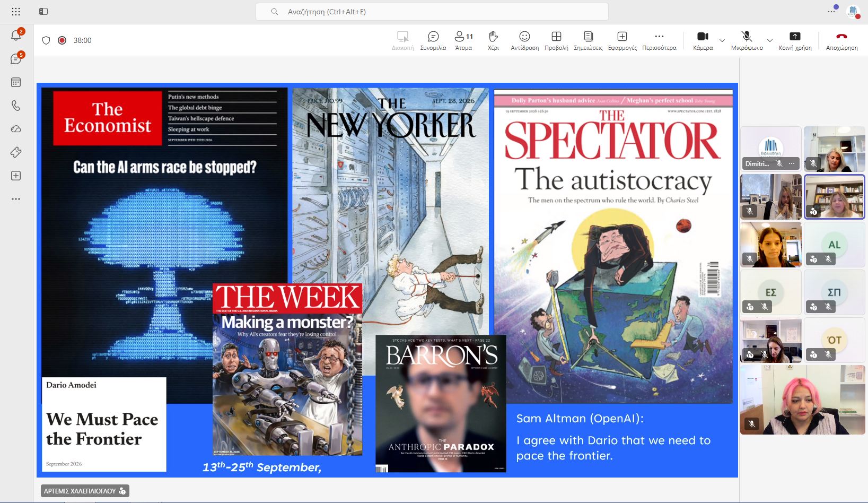Select the pink-haired participant video tile
The image size is (868, 503).
(x=802, y=400)
